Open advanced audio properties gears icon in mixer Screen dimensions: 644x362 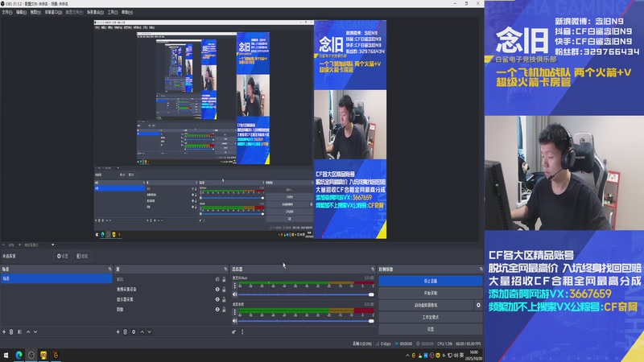coord(233,331)
